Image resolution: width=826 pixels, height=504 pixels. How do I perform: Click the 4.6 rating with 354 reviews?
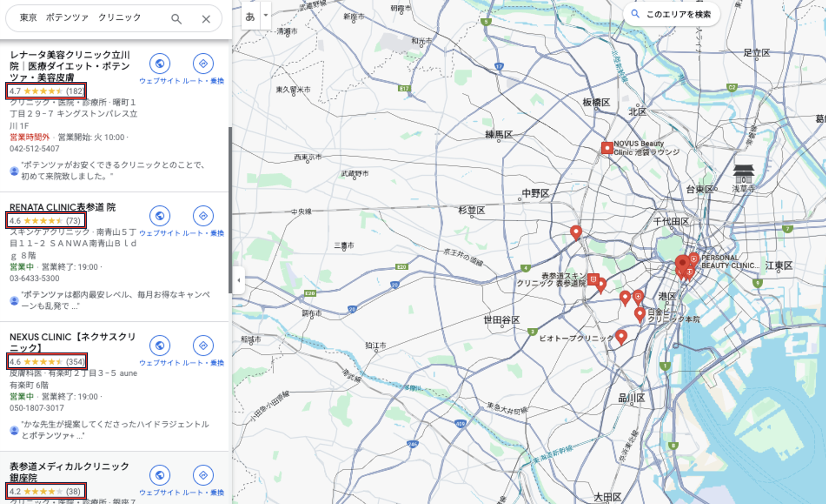pos(47,362)
